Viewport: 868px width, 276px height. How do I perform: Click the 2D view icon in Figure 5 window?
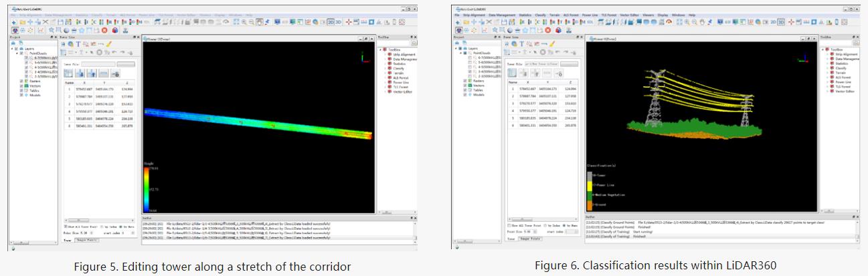331,22
